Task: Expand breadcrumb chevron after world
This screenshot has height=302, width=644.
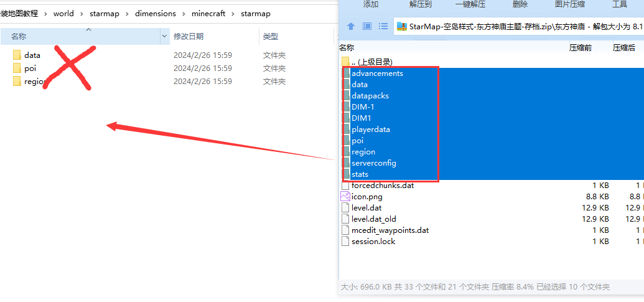Action: click(x=82, y=13)
